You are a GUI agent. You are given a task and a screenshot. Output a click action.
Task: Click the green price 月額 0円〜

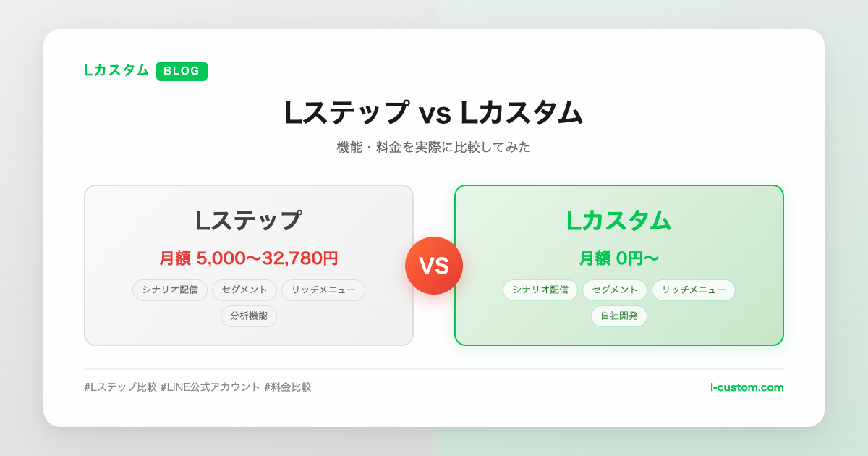(x=618, y=258)
